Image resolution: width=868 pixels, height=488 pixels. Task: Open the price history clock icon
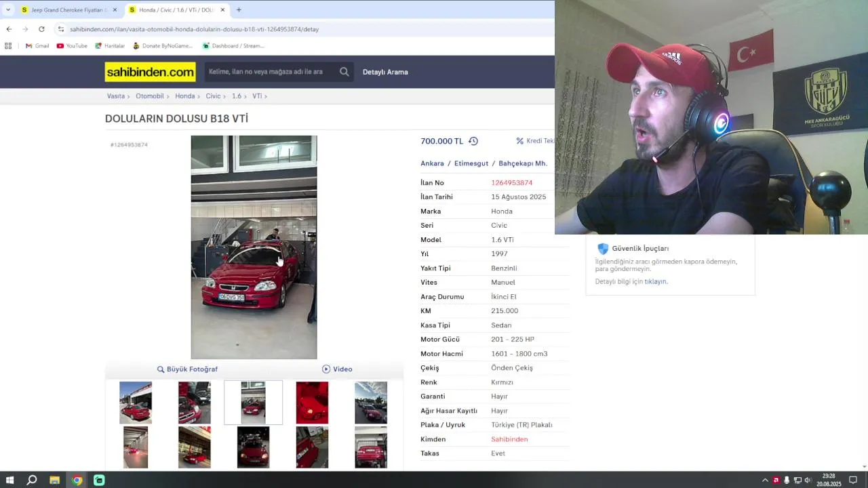(x=473, y=141)
